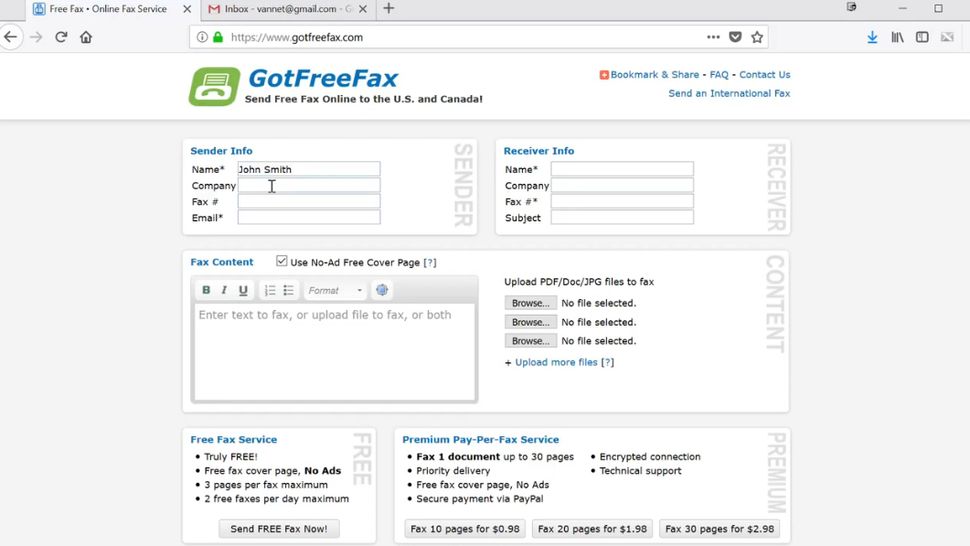Image resolution: width=970 pixels, height=546 pixels.
Task: Insert bulleted list in fax editor
Action: [288, 290]
